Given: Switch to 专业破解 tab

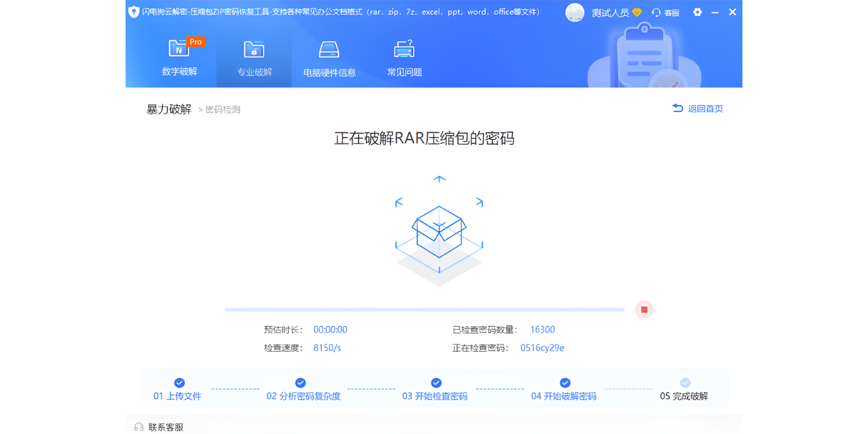Looking at the screenshot, I should [254, 72].
